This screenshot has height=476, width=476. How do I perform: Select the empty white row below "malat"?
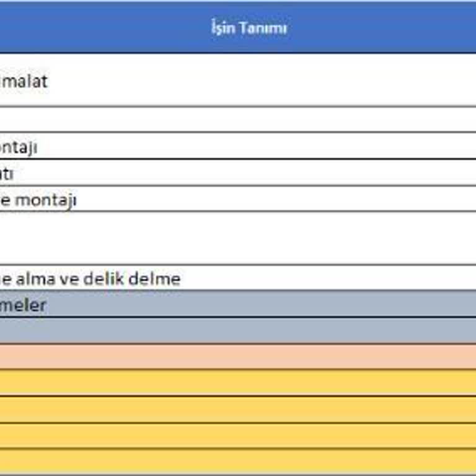point(238,119)
